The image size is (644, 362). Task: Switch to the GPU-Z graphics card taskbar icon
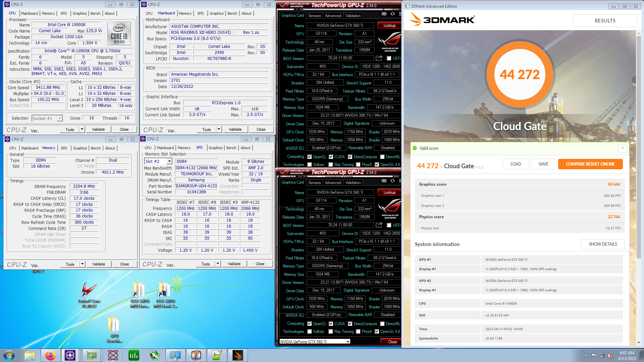(x=92, y=355)
